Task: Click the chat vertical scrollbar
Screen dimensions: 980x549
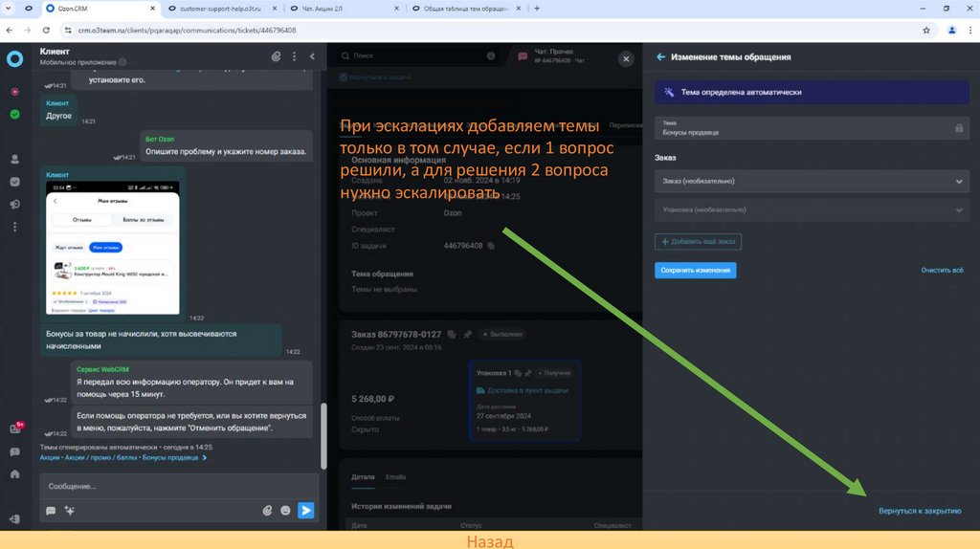Action: click(x=323, y=436)
